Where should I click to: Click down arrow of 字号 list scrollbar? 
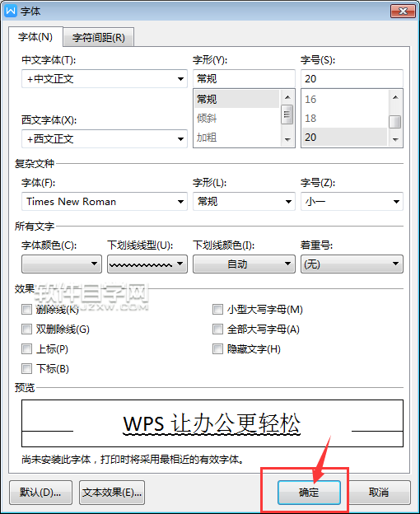click(395, 140)
